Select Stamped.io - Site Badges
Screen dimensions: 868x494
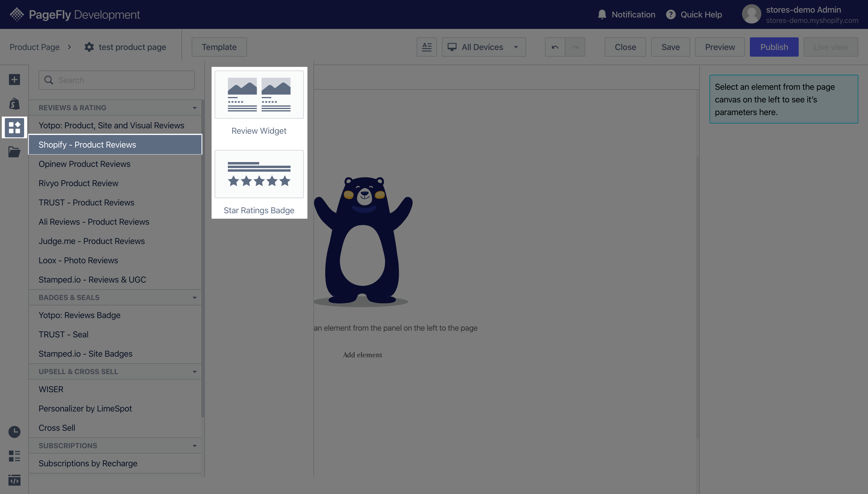click(115, 354)
